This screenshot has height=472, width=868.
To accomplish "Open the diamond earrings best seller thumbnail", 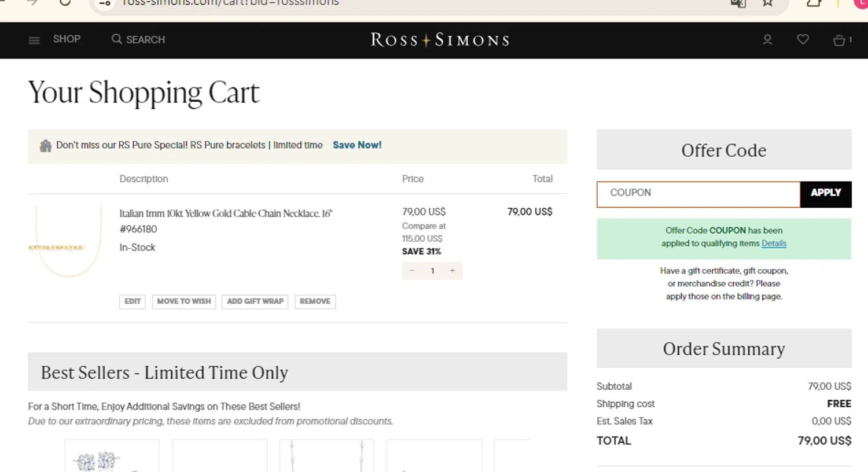I will pyautogui.click(x=112, y=456).
